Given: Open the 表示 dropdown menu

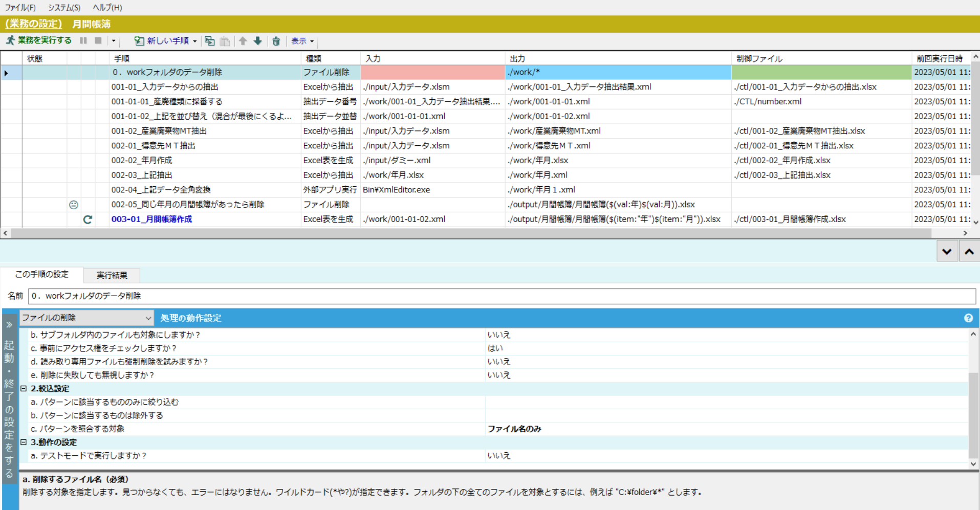Looking at the screenshot, I should click(x=302, y=41).
